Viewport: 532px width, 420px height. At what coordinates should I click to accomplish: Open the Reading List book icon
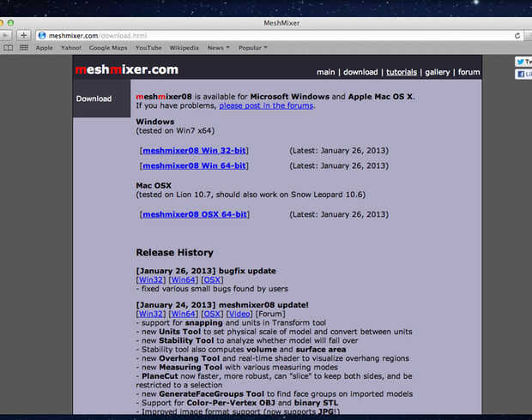(x=8, y=48)
